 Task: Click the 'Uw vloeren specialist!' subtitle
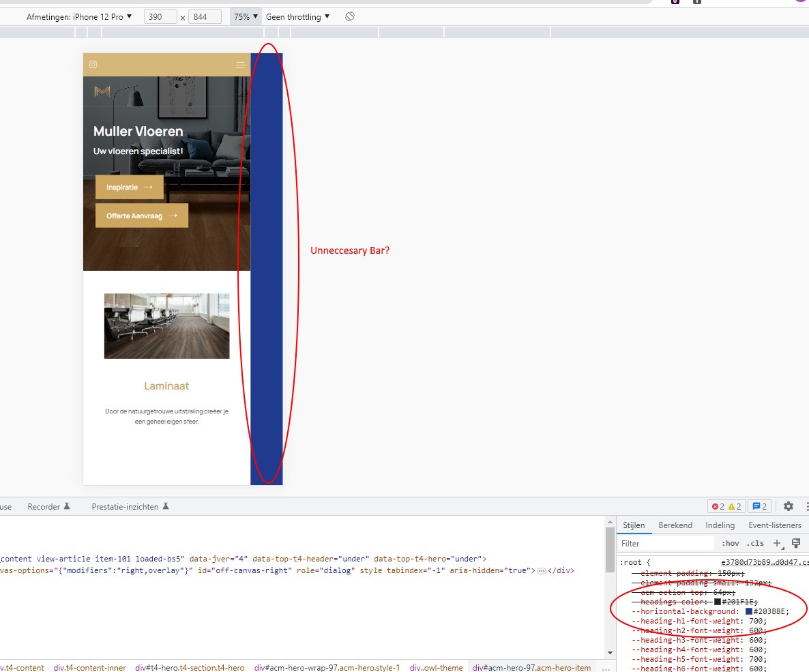pos(138,151)
